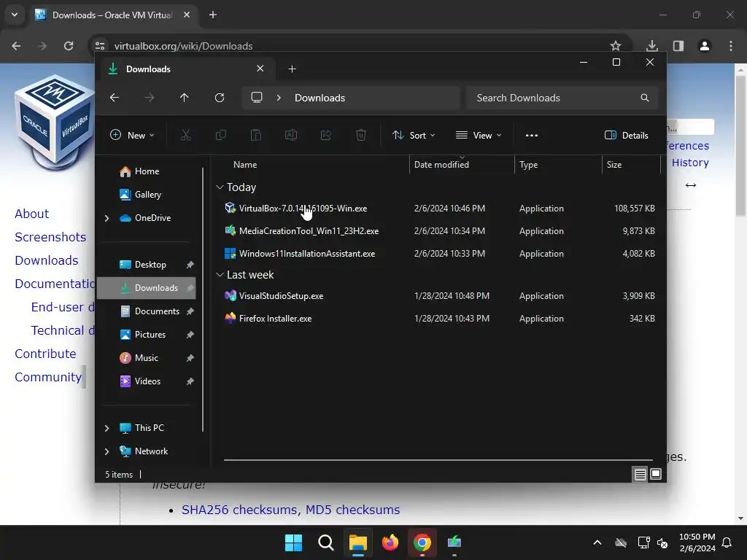747x560 pixels.
Task: Open the See more ellipsis menu
Action: [x=532, y=135]
